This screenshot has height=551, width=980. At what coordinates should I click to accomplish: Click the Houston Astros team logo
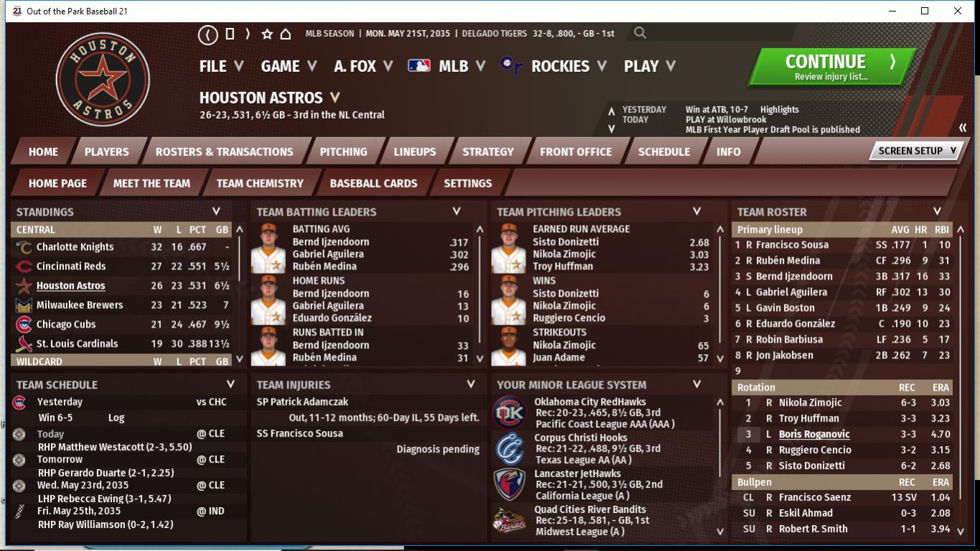pos(103,79)
